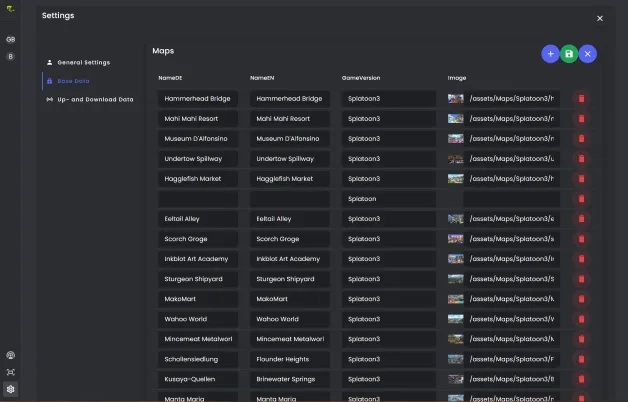Click the B avatar in left sidebar
628x402 pixels.
10,57
